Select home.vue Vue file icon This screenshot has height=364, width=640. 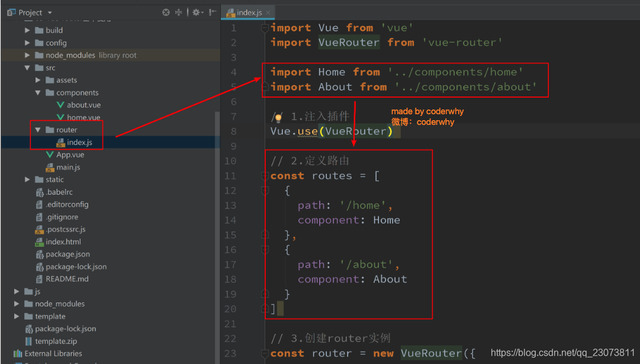pyautogui.click(x=60, y=118)
